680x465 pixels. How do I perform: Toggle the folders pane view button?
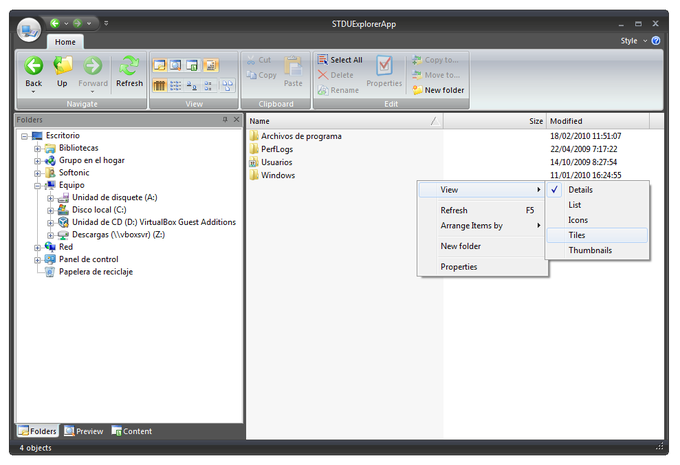click(159, 65)
